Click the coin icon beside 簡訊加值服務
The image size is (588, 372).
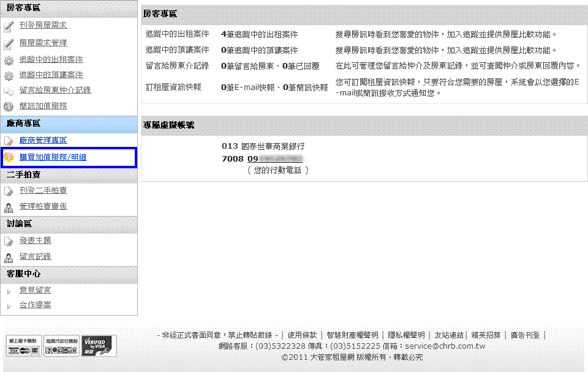click(9, 106)
